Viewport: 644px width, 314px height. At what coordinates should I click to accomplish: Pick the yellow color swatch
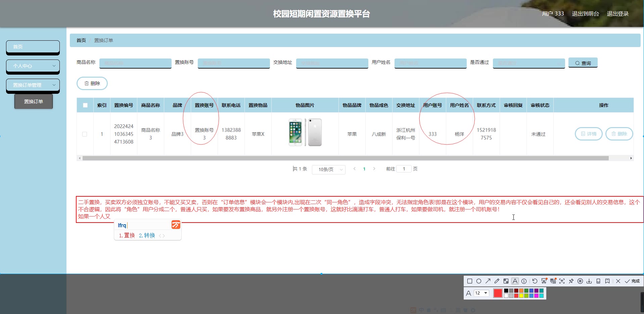point(521,296)
